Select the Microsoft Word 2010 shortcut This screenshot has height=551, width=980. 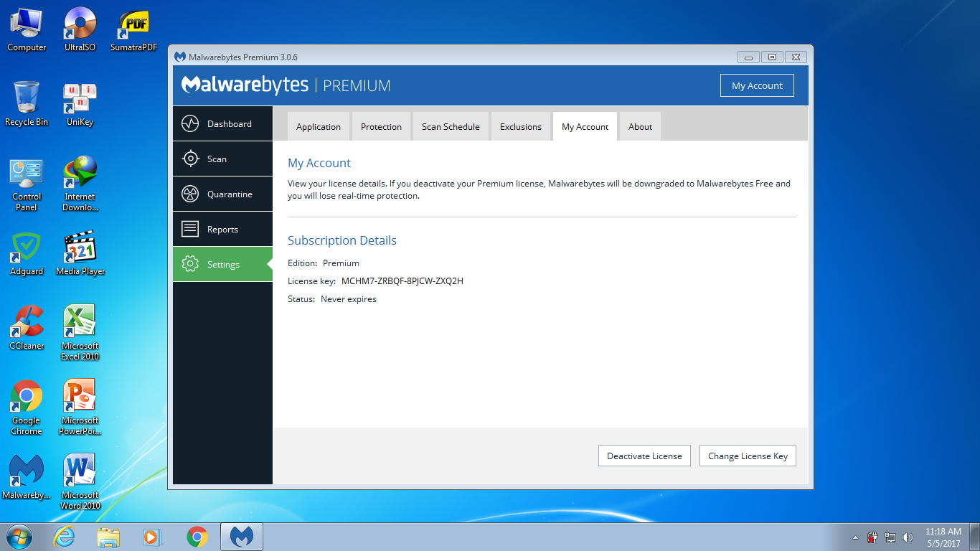click(x=80, y=482)
